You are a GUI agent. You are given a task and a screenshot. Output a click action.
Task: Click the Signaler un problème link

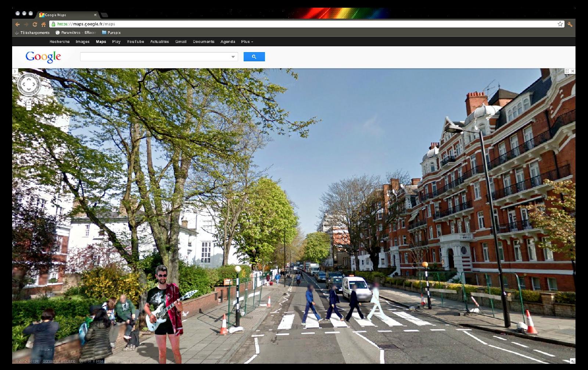pos(59,361)
